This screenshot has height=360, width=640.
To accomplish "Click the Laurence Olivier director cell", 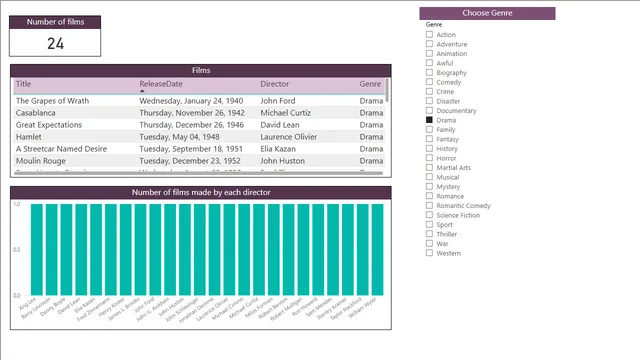I will [289, 137].
